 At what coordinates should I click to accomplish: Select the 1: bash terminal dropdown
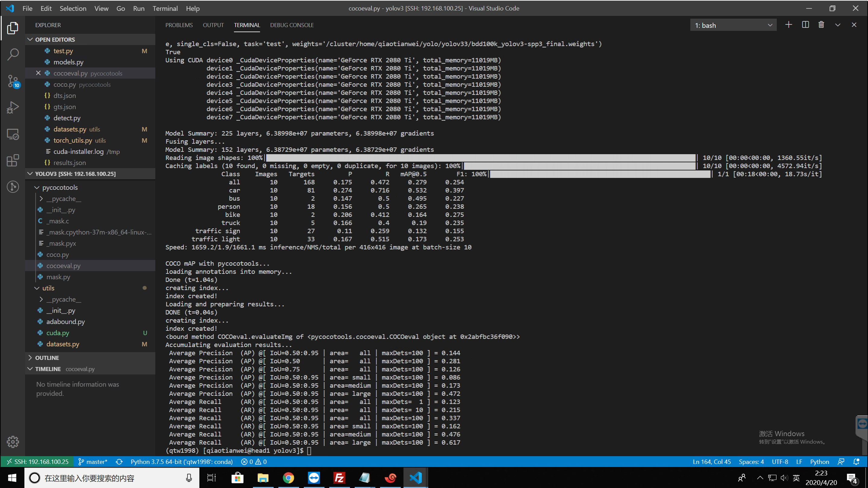(x=733, y=25)
